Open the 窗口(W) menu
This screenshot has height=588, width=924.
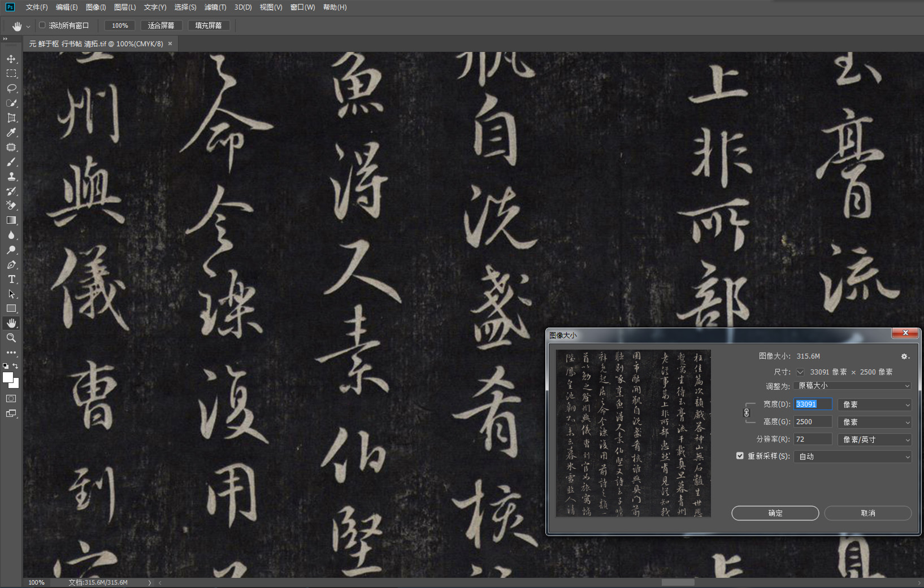(302, 7)
